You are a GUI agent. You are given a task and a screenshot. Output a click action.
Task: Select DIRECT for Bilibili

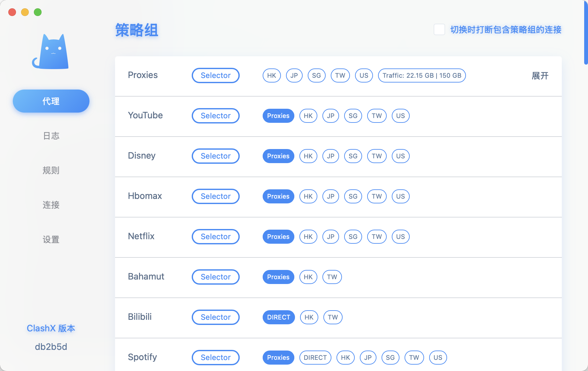point(279,317)
